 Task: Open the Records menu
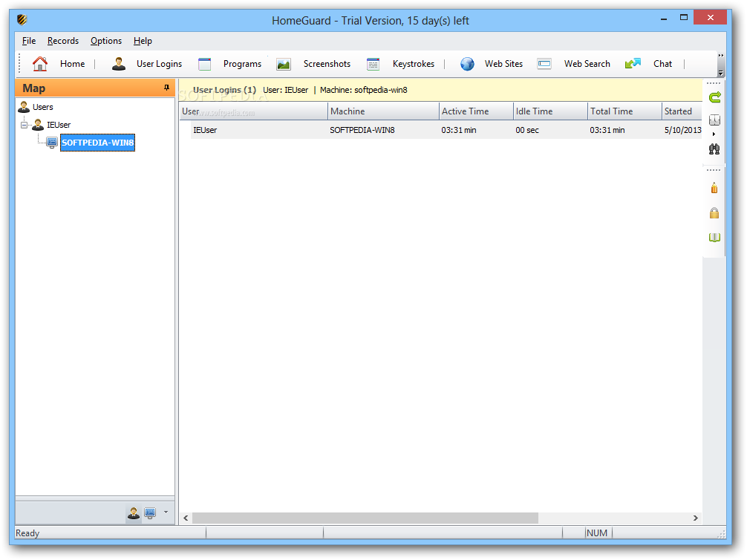pyautogui.click(x=63, y=41)
